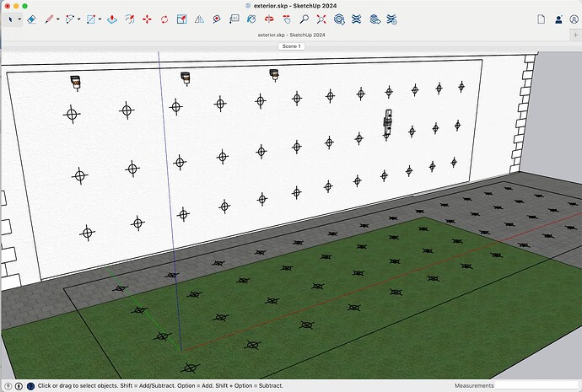This screenshot has width=582, height=392.
Task: Choose the Arc drawing tool
Action: [x=70, y=19]
